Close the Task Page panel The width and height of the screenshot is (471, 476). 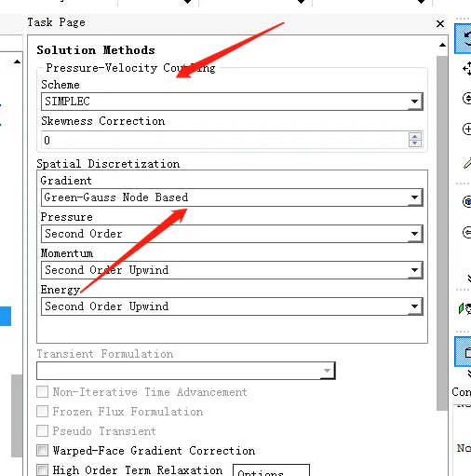pos(440,23)
